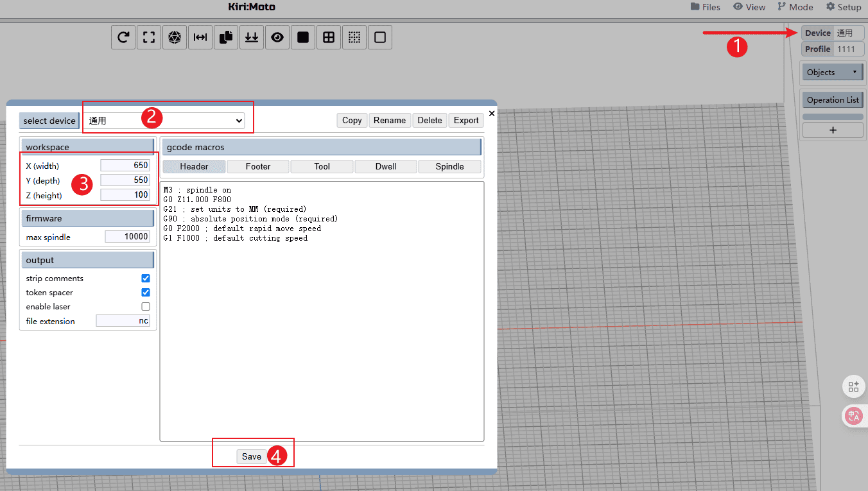Click the duplicate pages toolbar icon
Screen dimensions: 868x491
pos(226,38)
